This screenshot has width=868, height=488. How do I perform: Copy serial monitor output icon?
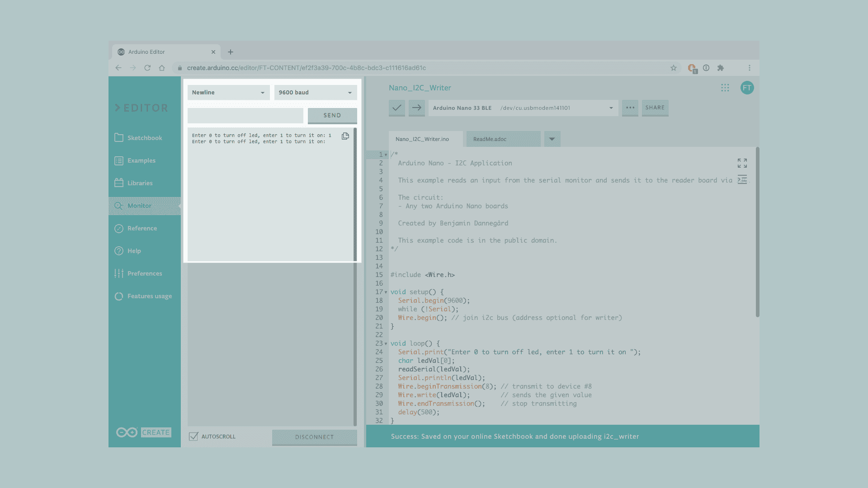pyautogui.click(x=345, y=136)
